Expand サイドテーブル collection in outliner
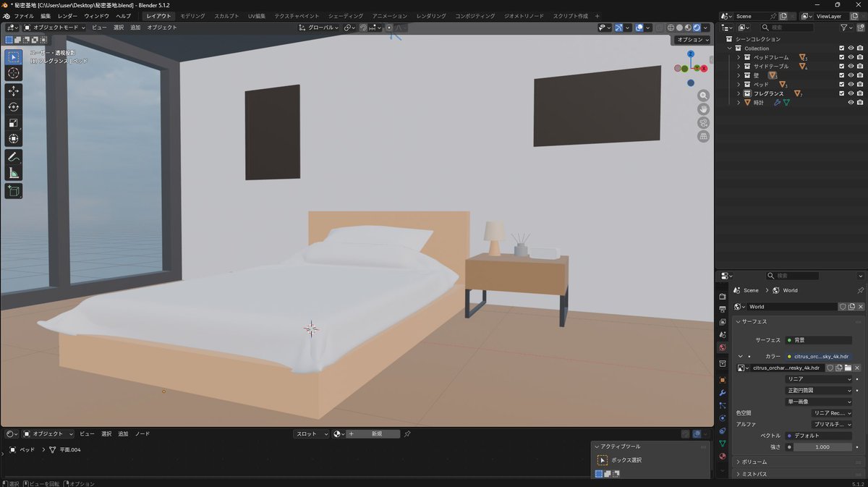This screenshot has height=487, width=868. 739,67
